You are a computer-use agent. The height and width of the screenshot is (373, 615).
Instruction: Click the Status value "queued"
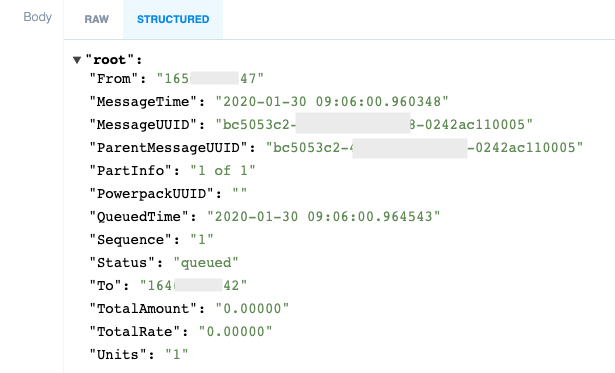coord(206,263)
